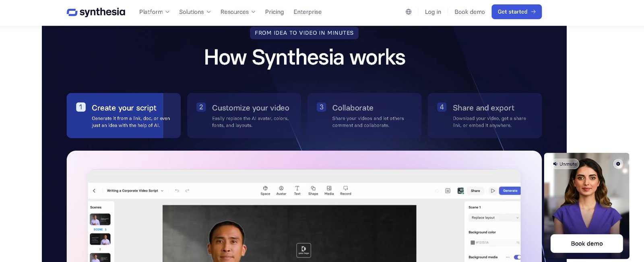
Task: Click the clear icon in the Background color field
Action: click(x=518, y=243)
